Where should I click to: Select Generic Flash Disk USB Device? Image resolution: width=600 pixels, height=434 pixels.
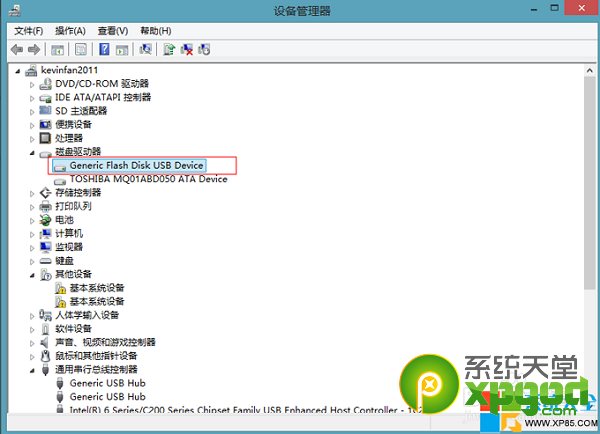[136, 165]
